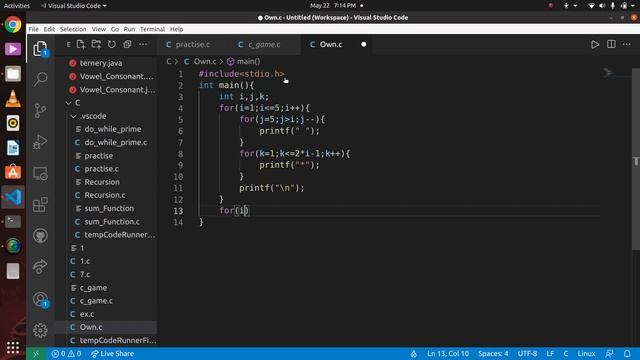The image size is (640, 360).
Task: Open Recursion.c in file tree
Action: tap(106, 195)
